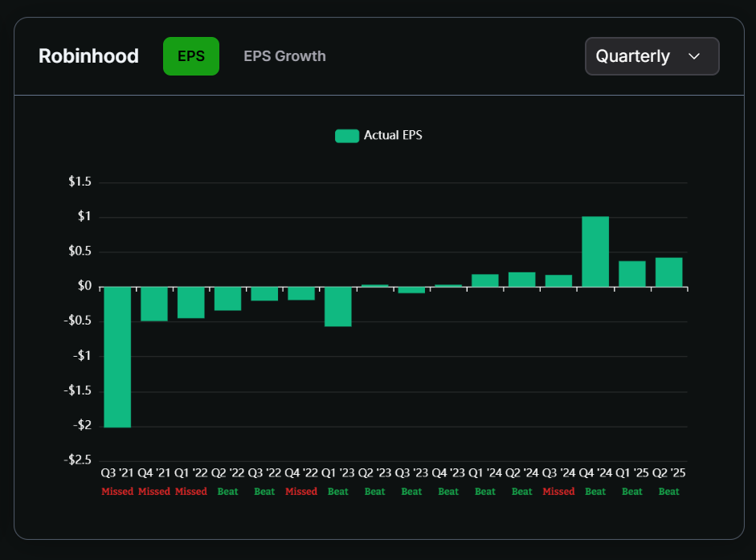This screenshot has height=560, width=756.
Task: Click the Q1 '24 EPS bar
Action: 485,280
